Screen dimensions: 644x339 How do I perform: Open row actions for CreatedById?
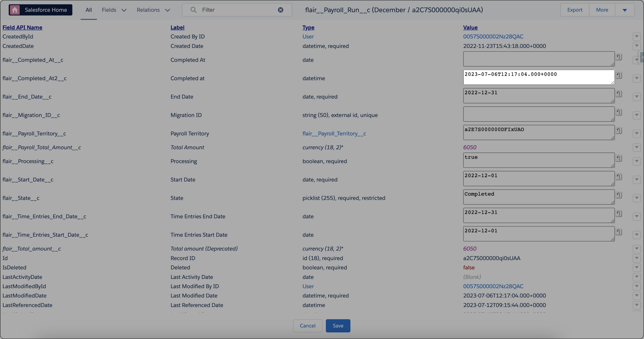coord(636,36)
